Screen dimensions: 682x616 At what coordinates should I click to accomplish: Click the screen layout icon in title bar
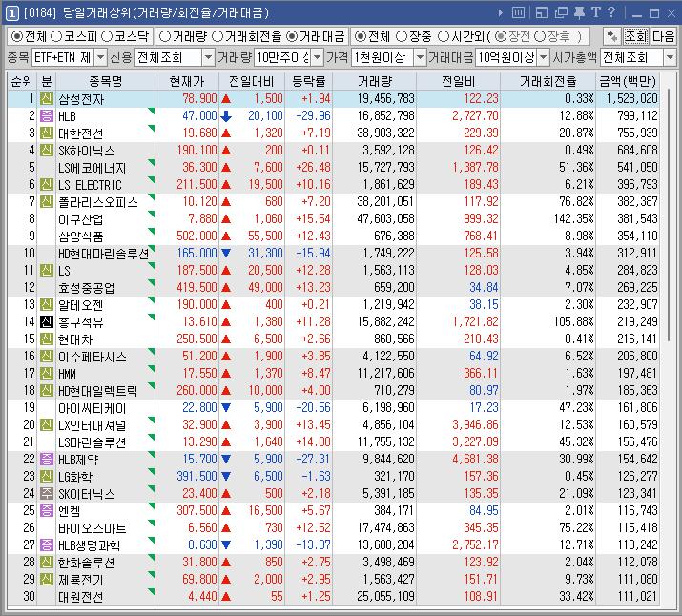point(542,13)
